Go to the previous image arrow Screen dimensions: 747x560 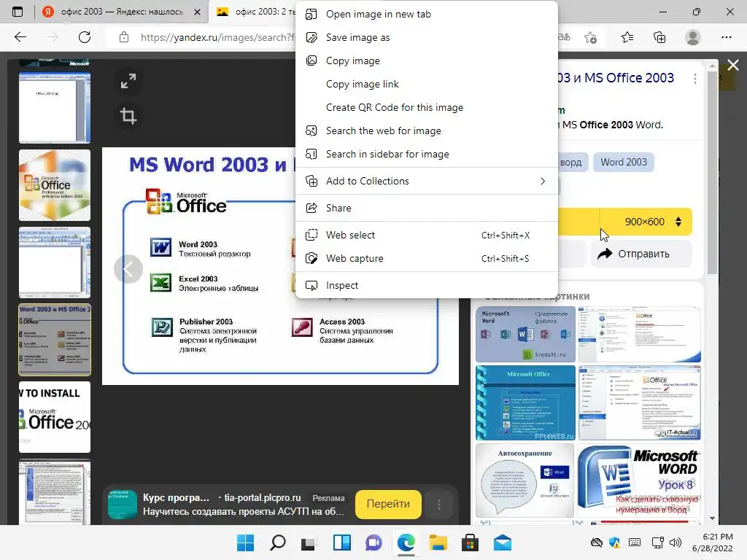(x=128, y=269)
